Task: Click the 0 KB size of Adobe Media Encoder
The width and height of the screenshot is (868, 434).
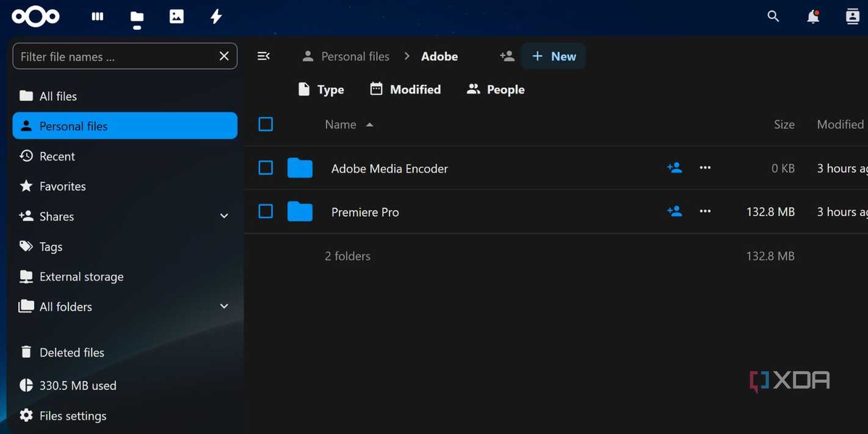Action: click(783, 168)
